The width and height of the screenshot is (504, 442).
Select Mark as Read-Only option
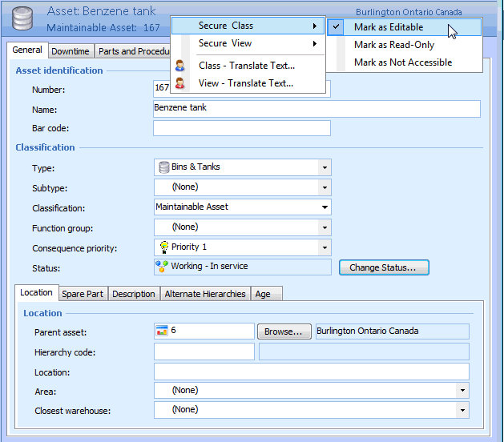[405, 45]
